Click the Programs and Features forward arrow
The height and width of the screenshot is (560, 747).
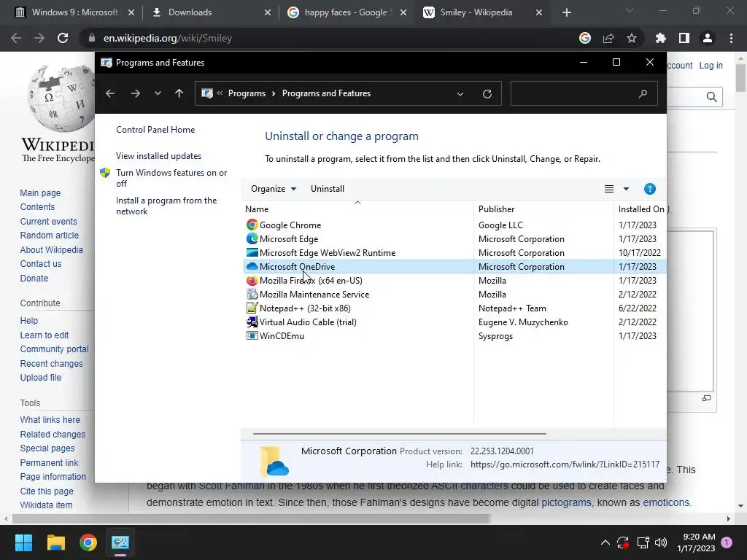135,93
